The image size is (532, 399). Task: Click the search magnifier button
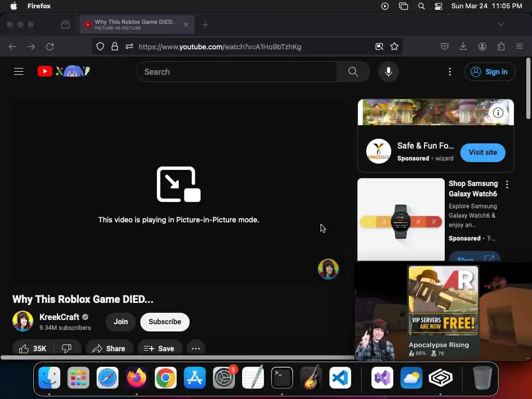(x=353, y=72)
